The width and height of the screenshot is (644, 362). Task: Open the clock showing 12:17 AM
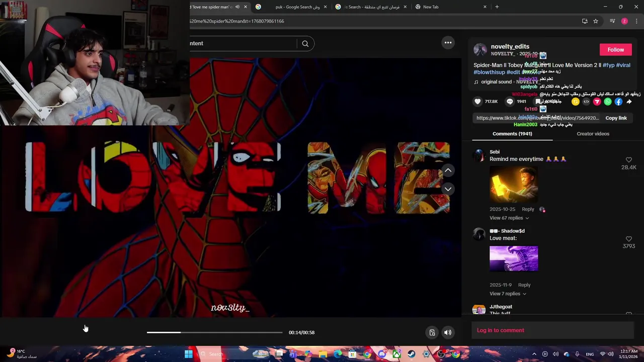point(628,354)
